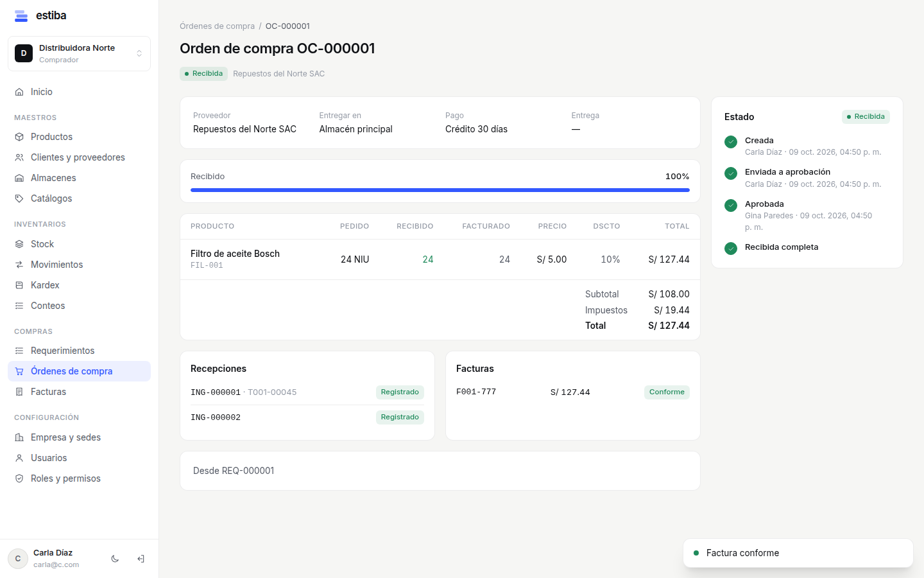Toggle dark mode moon icon
Viewport: 924px width, 578px height.
point(115,559)
